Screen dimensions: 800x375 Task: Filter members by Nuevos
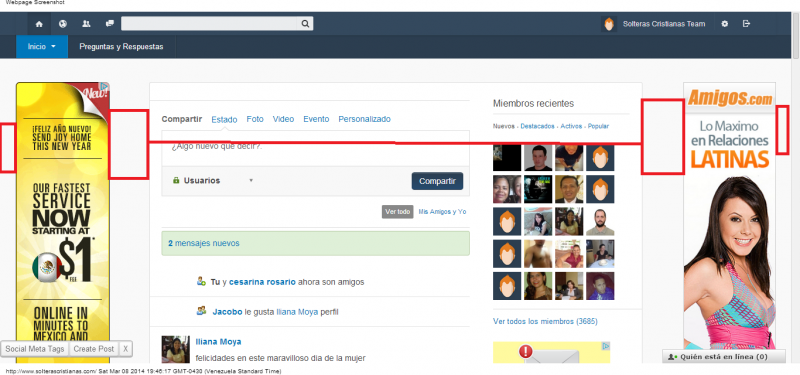coord(504,126)
